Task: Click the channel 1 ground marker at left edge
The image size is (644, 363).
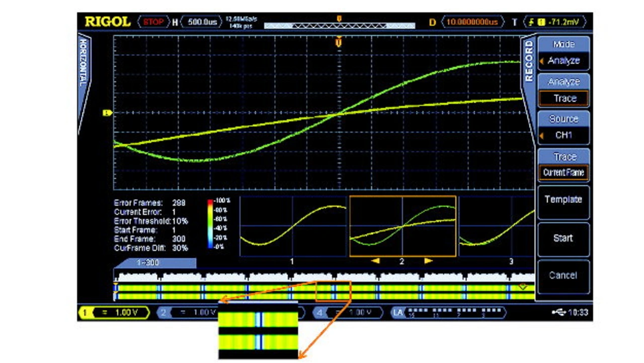Action: [107, 113]
